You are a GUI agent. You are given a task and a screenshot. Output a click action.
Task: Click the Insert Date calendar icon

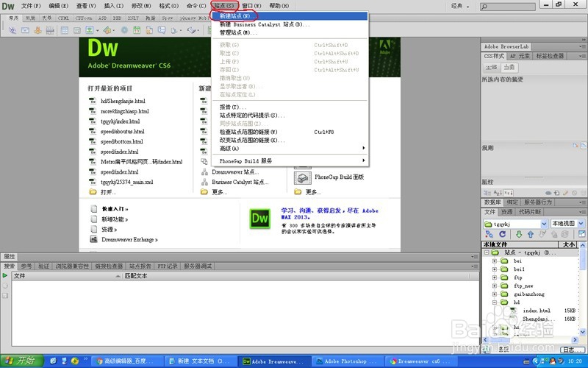[x=137, y=30]
